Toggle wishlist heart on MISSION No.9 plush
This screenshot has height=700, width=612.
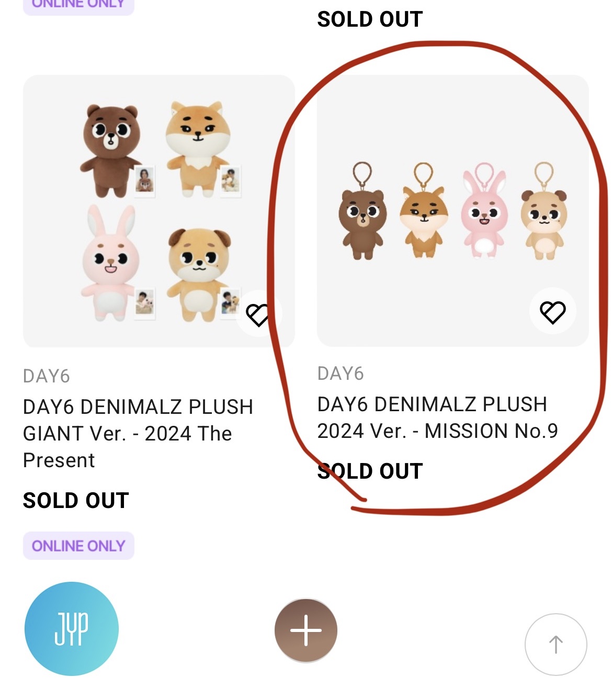coord(552,312)
